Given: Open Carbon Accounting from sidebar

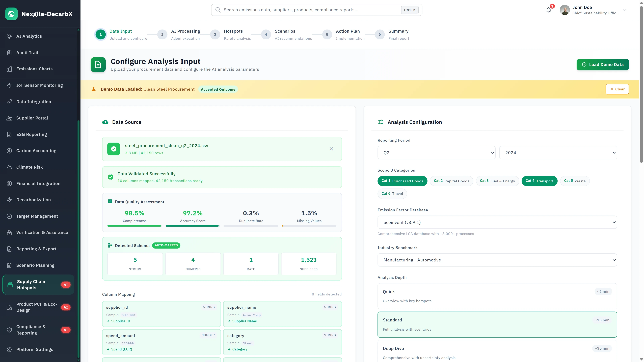Looking at the screenshot, I should (x=9, y=151).
